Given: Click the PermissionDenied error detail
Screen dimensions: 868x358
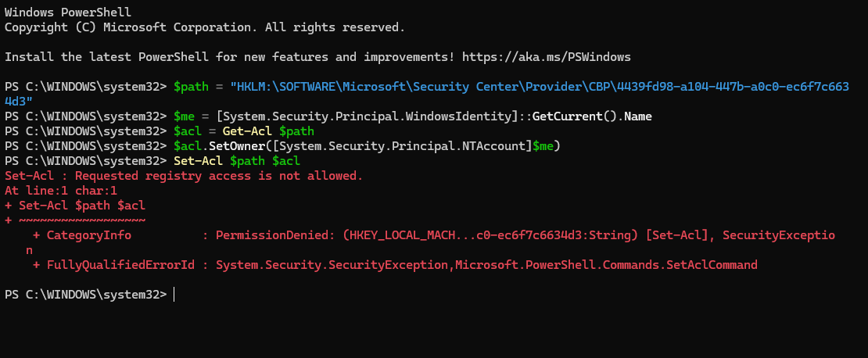Looking at the screenshot, I should coord(274,236).
